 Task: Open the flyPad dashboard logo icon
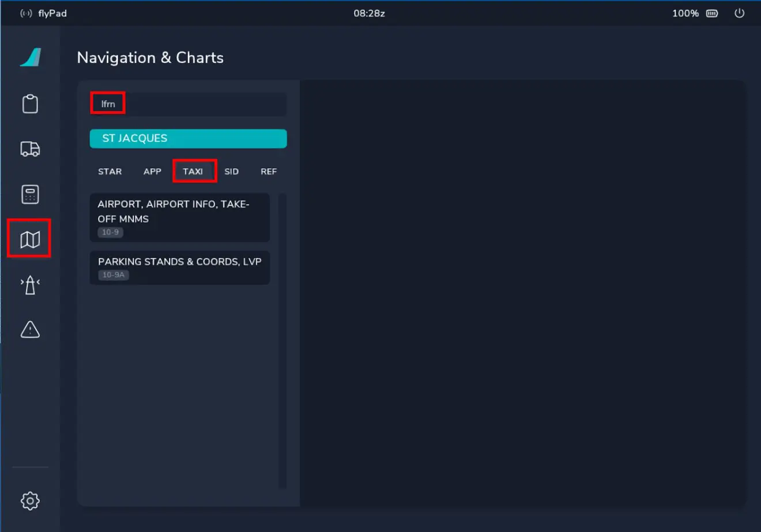click(x=31, y=58)
